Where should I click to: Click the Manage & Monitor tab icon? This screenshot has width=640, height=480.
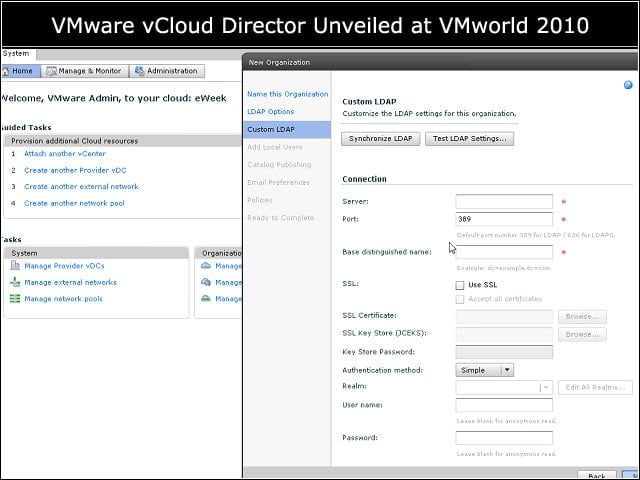[x=51, y=71]
